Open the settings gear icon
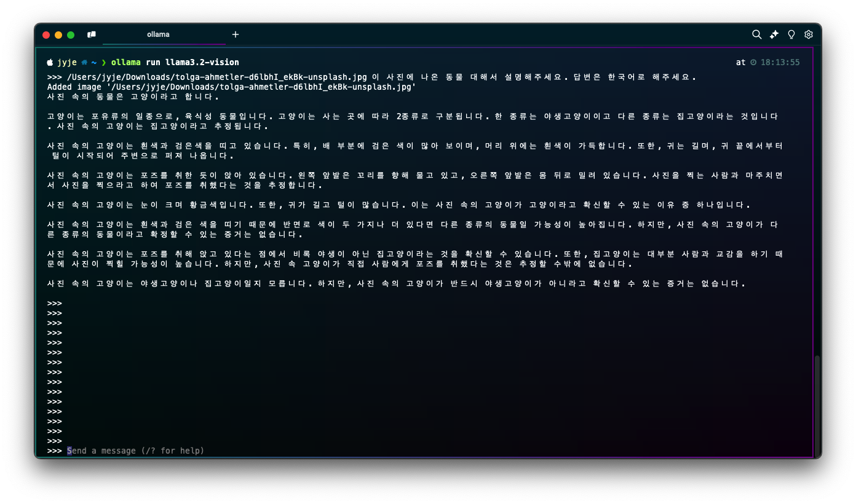This screenshot has width=856, height=504. click(x=809, y=34)
